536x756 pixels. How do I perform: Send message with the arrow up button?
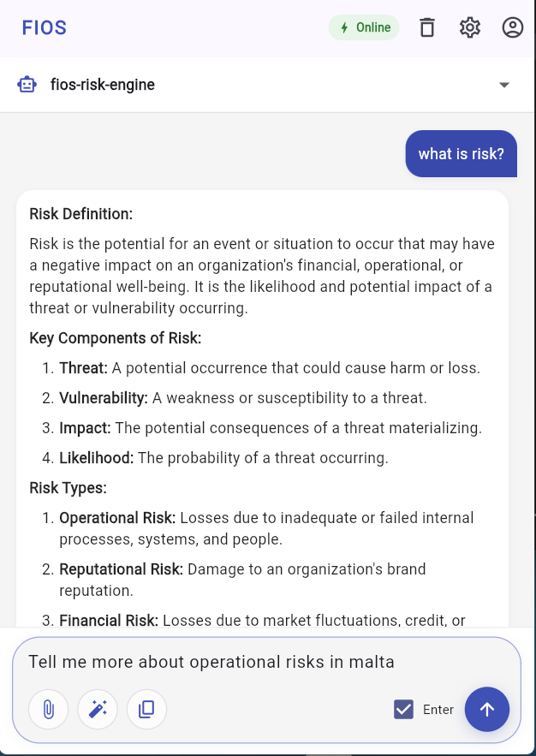[486, 709]
